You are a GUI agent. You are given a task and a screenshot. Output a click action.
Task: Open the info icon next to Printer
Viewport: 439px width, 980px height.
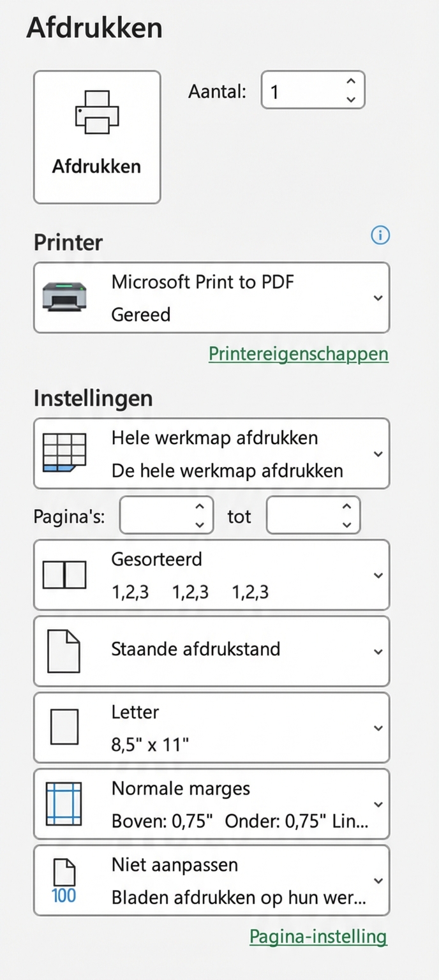(380, 235)
